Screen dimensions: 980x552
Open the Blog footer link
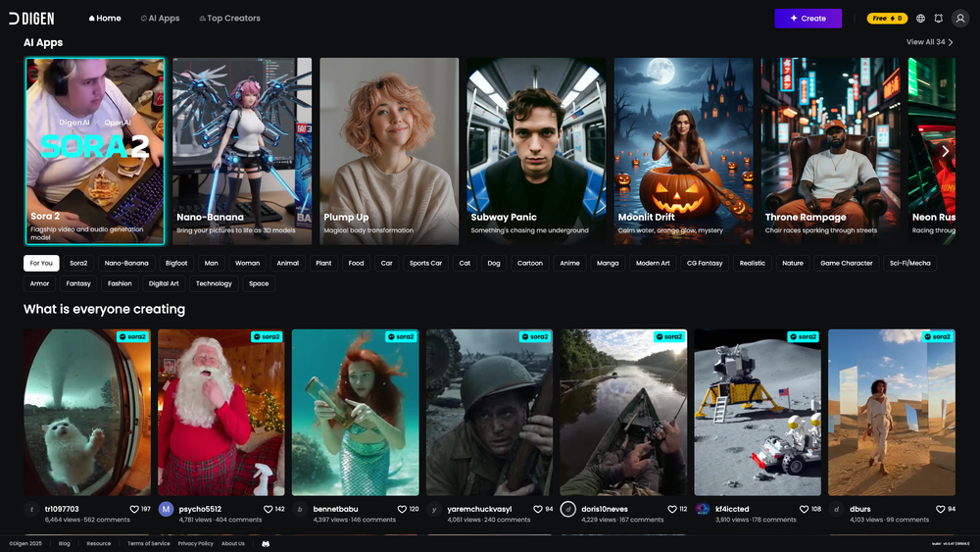[65, 544]
